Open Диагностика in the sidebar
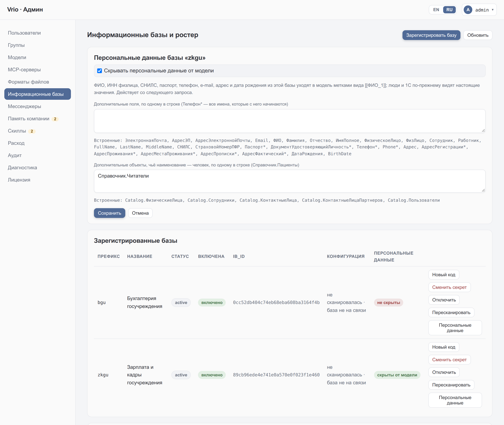This screenshot has height=425, width=504. pyautogui.click(x=38, y=167)
